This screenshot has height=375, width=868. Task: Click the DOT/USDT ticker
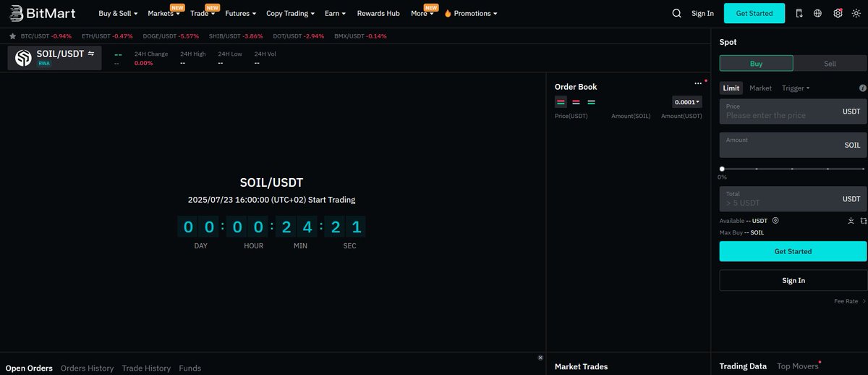coord(299,35)
